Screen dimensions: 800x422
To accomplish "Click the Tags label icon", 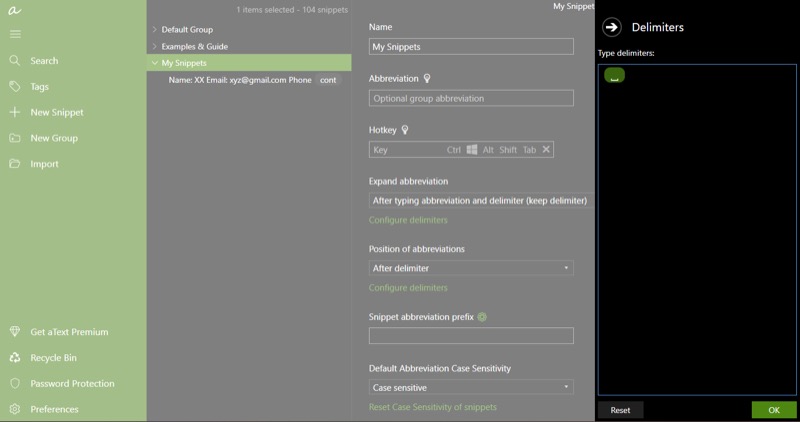I will click(15, 86).
